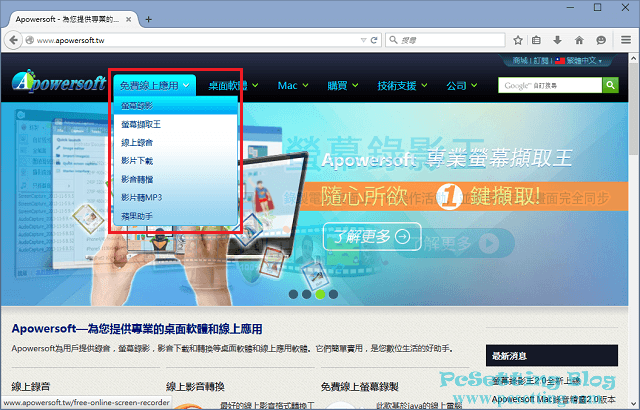
Task: Expand the 技術支援 menu
Action: (402, 85)
